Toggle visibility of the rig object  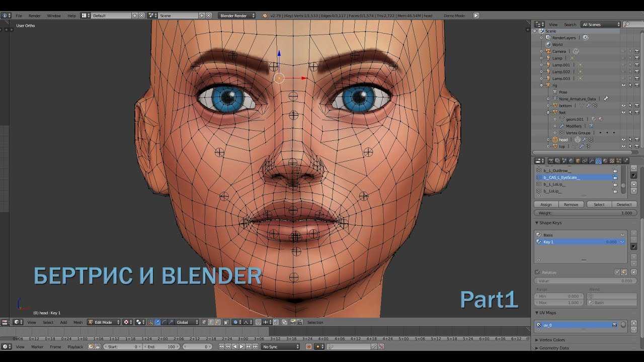point(623,85)
